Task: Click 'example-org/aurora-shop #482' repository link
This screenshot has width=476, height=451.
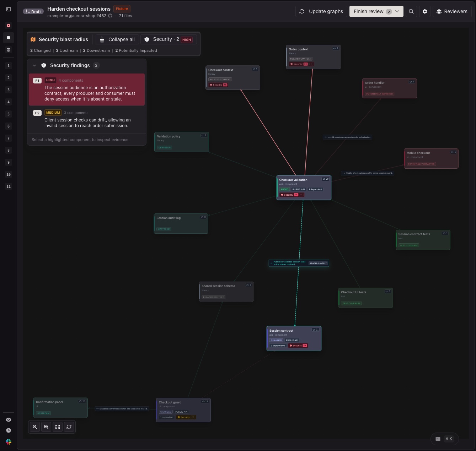Action: pos(77,16)
